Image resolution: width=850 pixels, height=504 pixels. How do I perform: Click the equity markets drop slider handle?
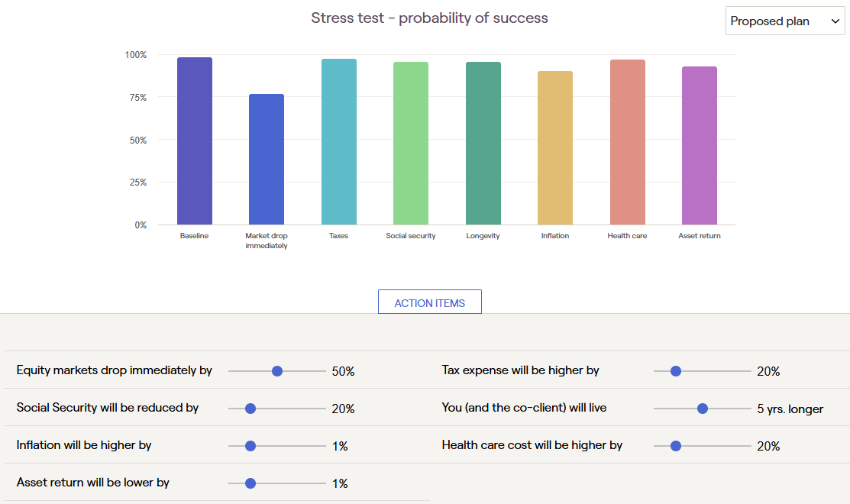pos(277,371)
